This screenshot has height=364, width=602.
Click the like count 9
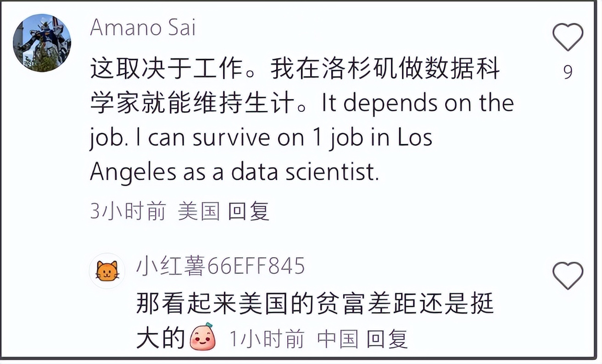pyautogui.click(x=568, y=72)
